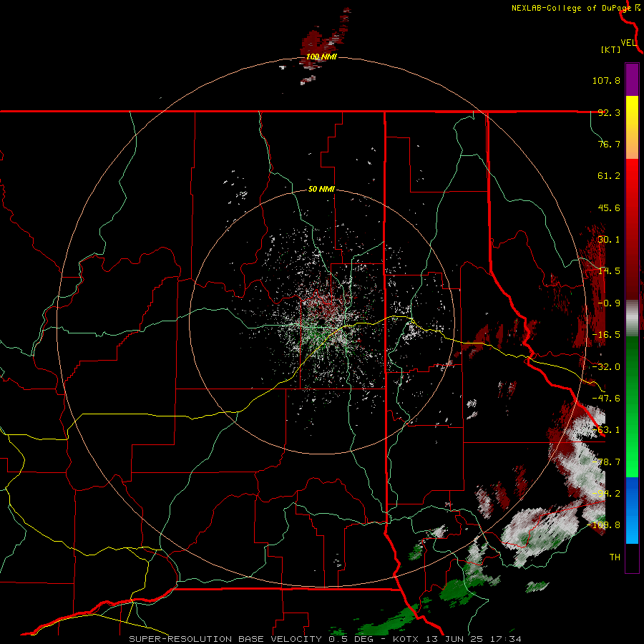Click the 13 JUN 25 17:34 timestamp
Screen dimensions: 644x644
[x=474, y=639]
